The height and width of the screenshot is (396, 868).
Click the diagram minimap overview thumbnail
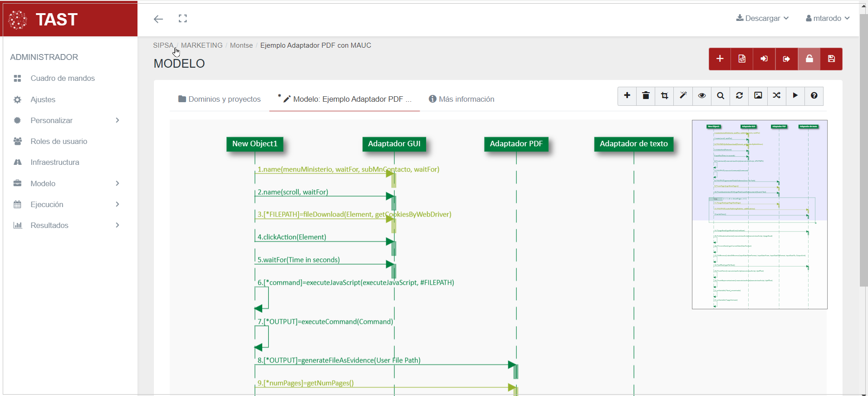pyautogui.click(x=759, y=214)
